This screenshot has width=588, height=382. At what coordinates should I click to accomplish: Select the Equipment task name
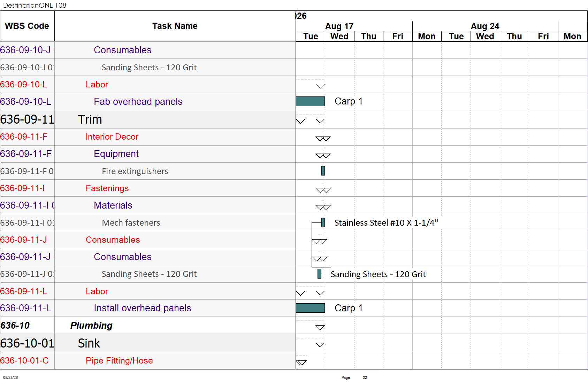pyautogui.click(x=116, y=154)
